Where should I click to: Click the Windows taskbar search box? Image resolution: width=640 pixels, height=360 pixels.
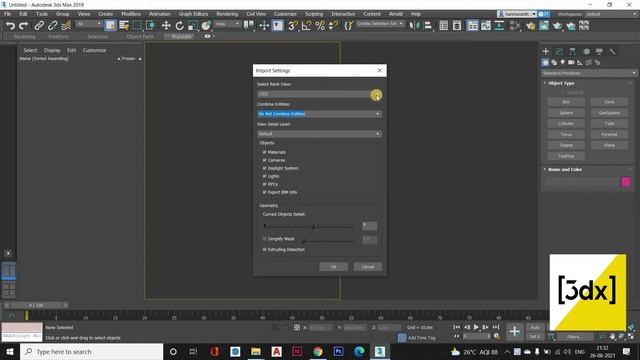pyautogui.click(x=91, y=351)
